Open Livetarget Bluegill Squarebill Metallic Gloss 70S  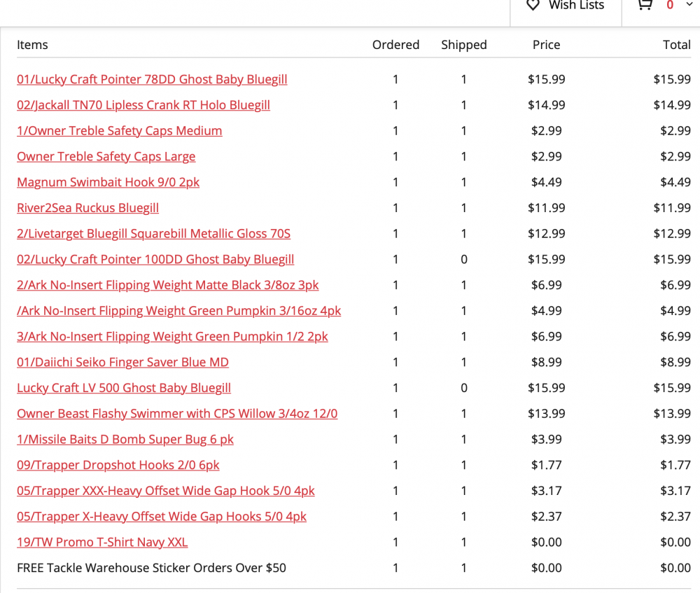(153, 234)
